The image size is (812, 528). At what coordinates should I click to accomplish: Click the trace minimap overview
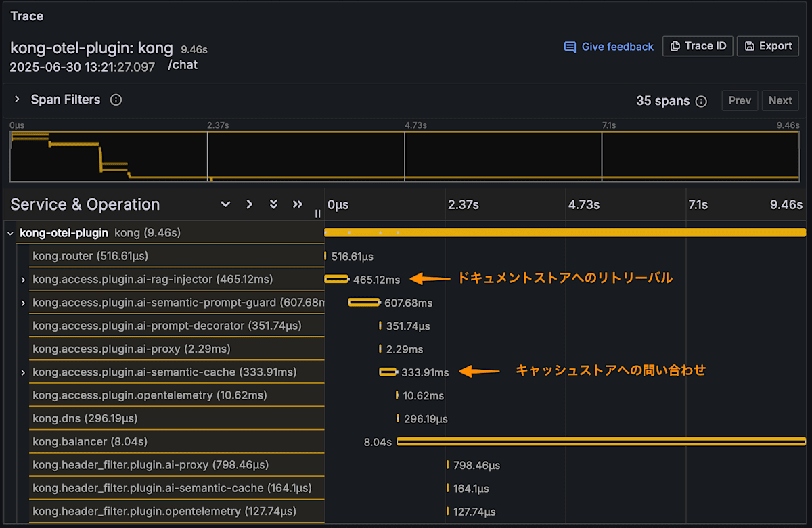(405, 156)
